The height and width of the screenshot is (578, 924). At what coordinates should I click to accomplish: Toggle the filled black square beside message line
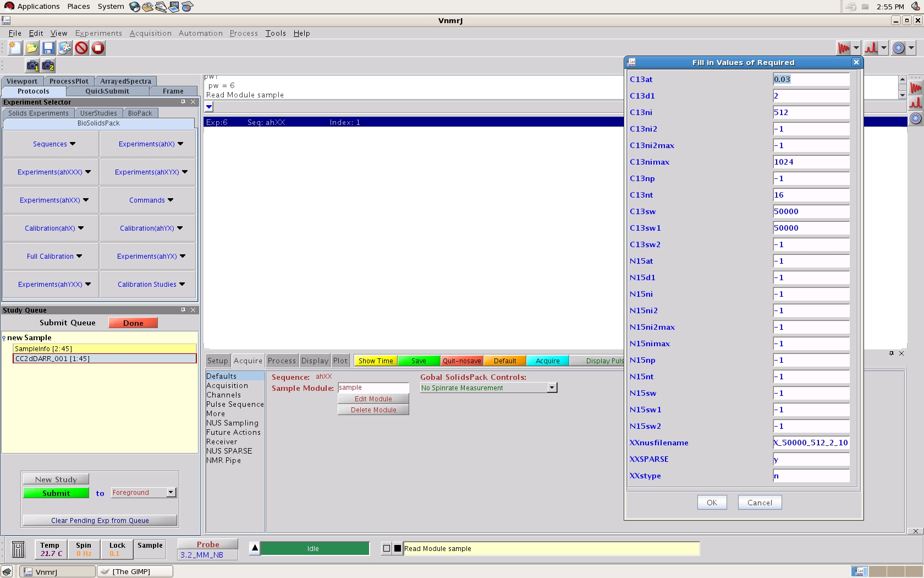[x=398, y=548]
